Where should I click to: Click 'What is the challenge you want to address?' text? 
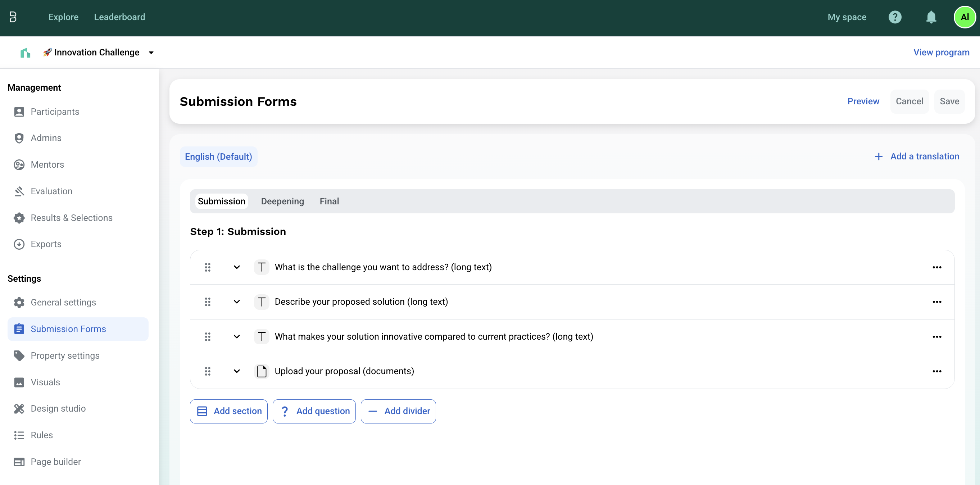click(362, 267)
